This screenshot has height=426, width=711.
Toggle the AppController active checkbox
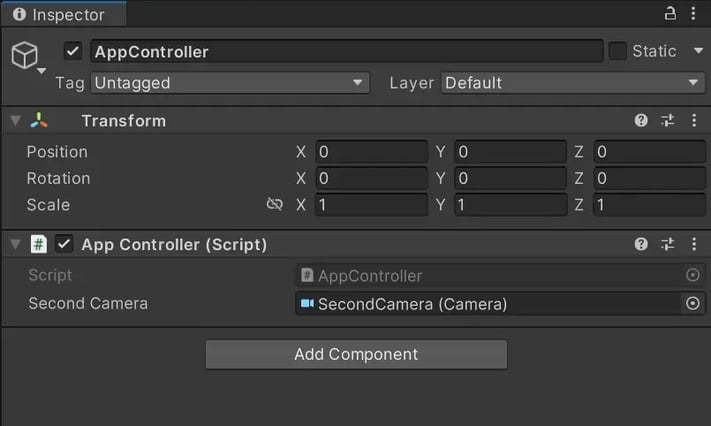point(72,51)
